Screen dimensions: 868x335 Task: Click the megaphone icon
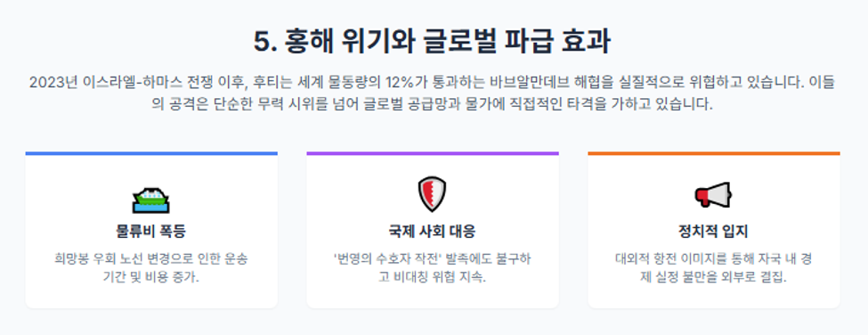[x=714, y=194]
